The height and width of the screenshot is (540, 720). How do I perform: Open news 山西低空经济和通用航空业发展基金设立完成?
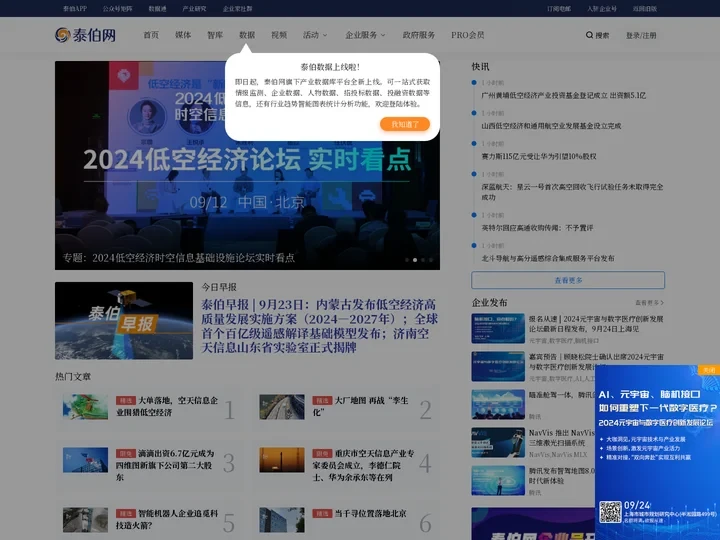(551, 126)
